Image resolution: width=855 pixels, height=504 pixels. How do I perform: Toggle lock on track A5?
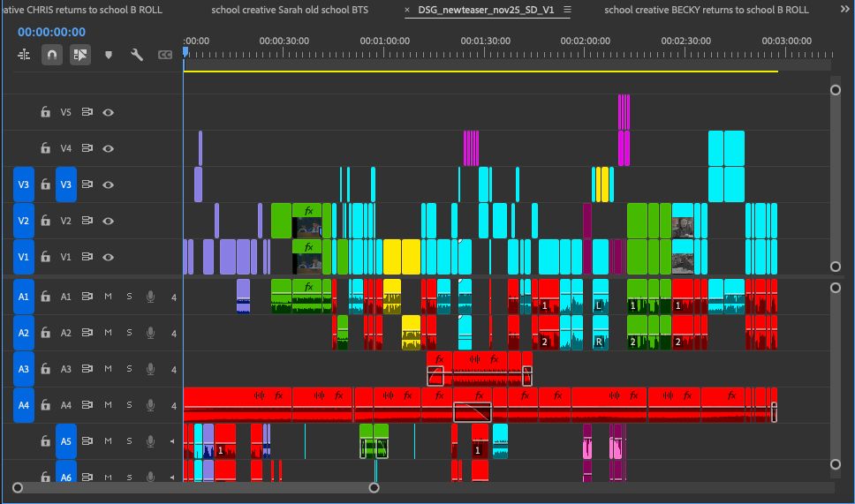pos(45,440)
